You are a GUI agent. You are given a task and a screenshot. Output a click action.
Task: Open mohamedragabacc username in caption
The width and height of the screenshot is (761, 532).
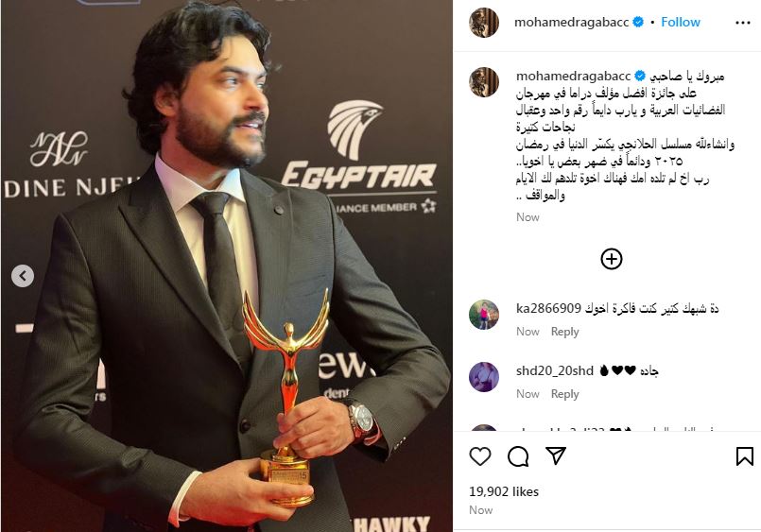[x=573, y=77]
